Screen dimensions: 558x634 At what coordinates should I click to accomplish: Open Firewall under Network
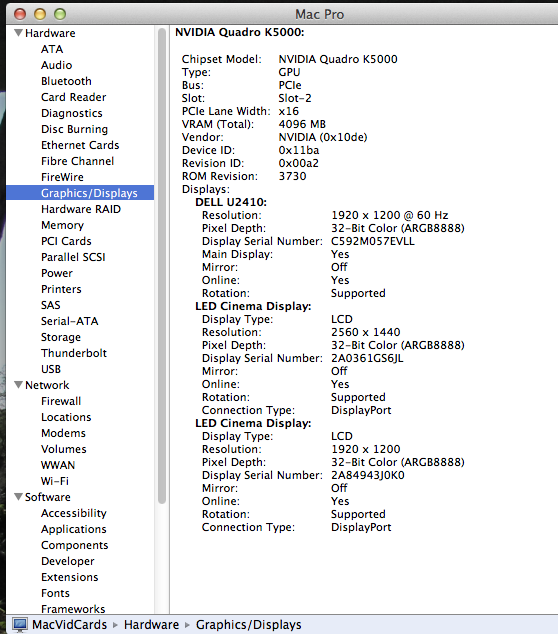[61, 401]
